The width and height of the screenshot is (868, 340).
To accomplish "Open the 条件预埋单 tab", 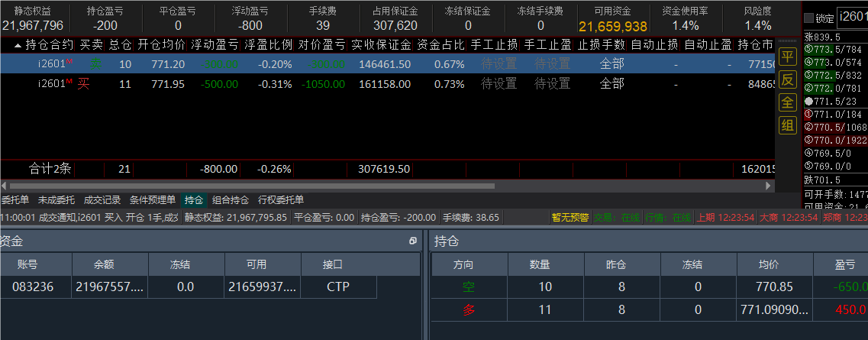I will 153,200.
